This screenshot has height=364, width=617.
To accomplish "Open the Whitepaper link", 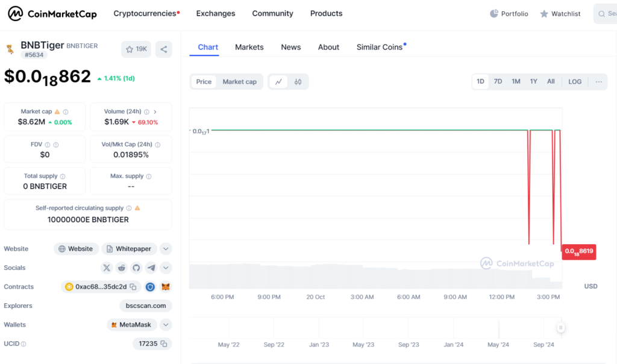I will click(129, 249).
